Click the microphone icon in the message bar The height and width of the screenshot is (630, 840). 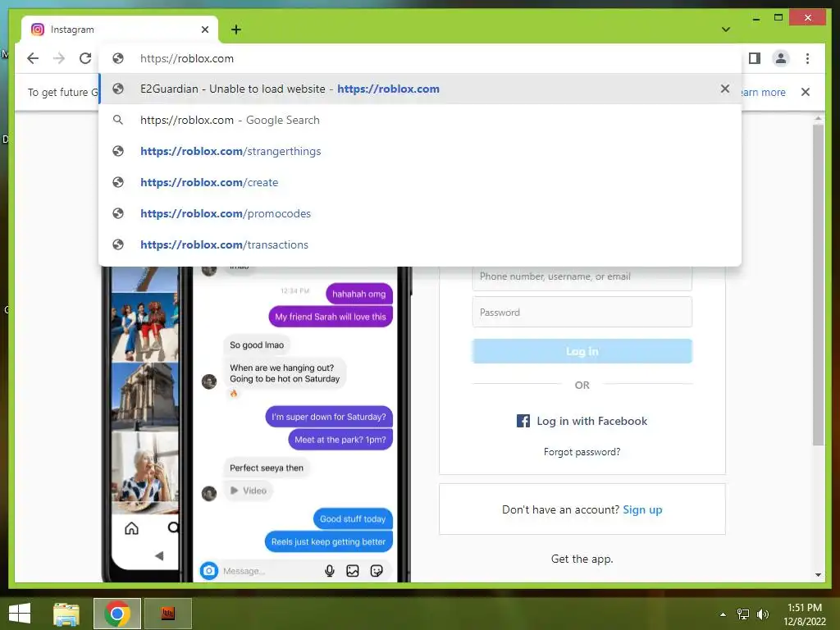tap(330, 571)
